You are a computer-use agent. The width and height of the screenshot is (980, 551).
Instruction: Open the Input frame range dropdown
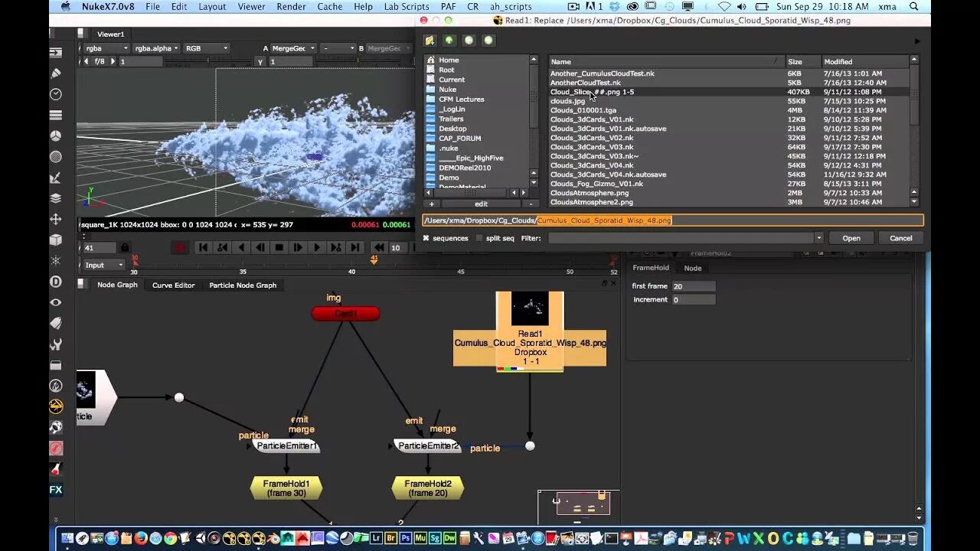(104, 265)
